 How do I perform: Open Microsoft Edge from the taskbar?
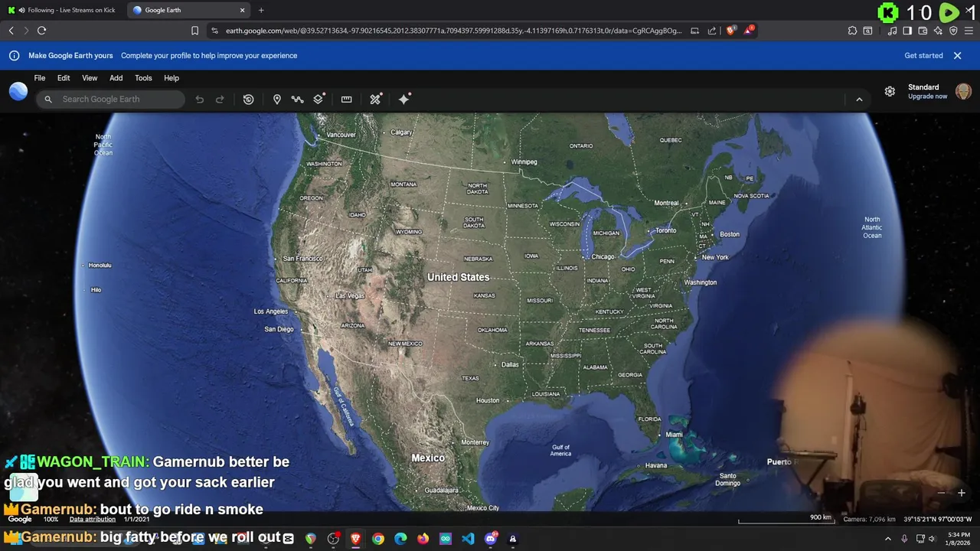tap(400, 539)
